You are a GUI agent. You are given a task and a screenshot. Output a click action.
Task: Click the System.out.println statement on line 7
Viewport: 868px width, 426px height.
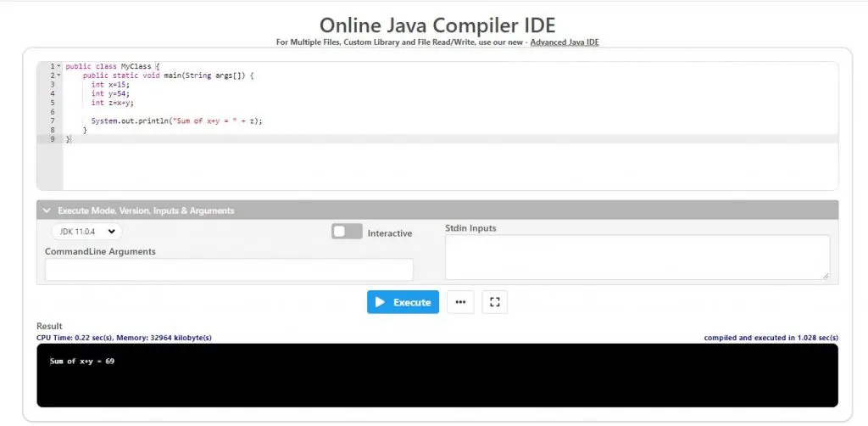[176, 121]
